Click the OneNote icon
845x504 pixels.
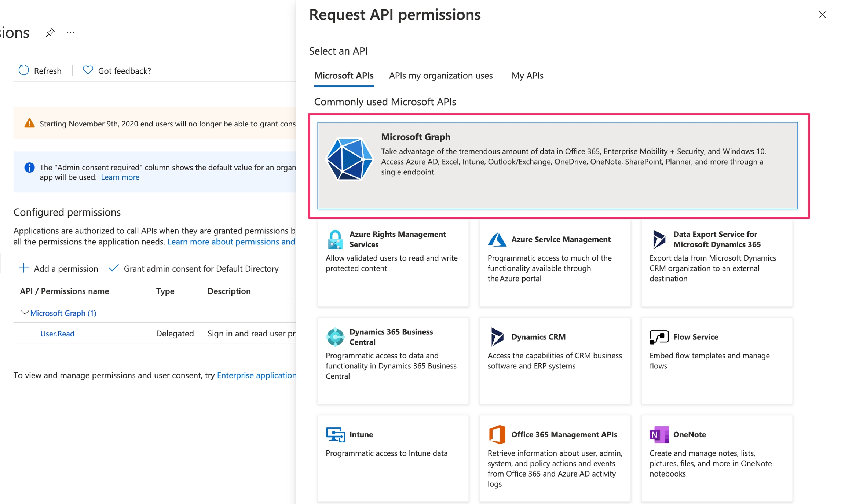659,434
